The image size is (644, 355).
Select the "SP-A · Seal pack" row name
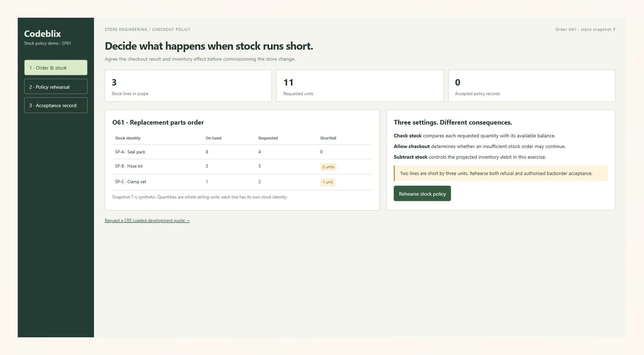click(x=130, y=152)
